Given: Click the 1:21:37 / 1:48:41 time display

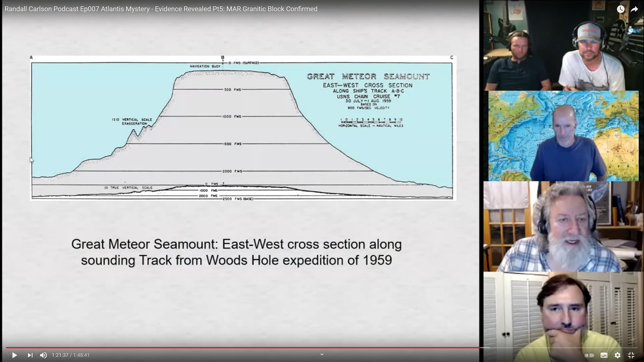Looking at the screenshot, I should pos(71,355).
